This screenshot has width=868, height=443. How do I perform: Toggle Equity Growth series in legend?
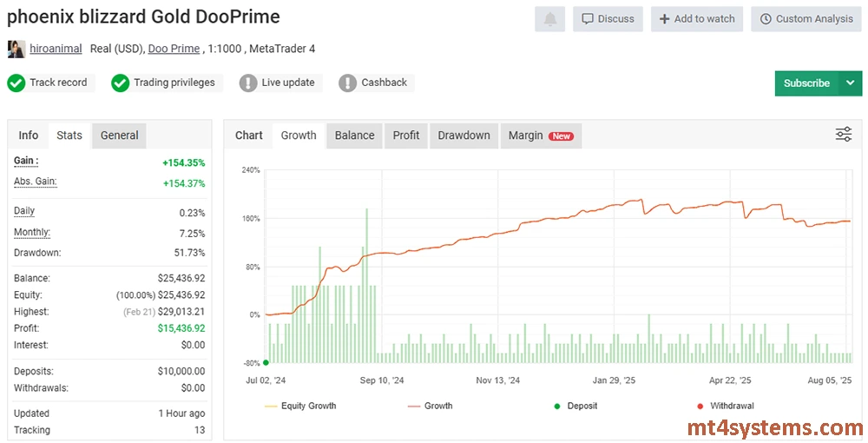click(299, 406)
